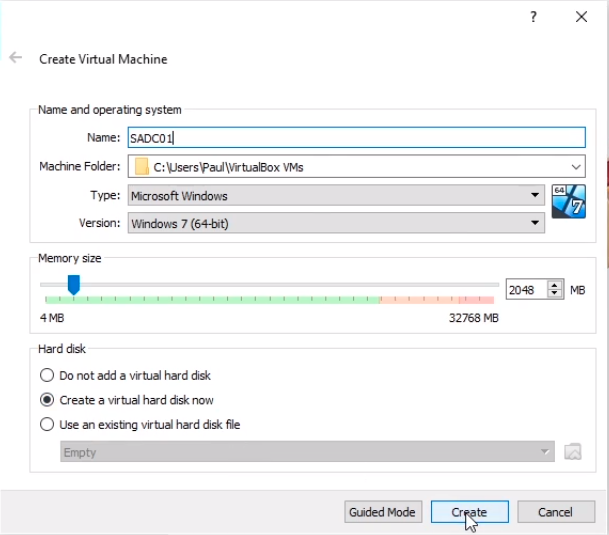Viewport: 609px width, 535px height.
Task: Click the Create button
Action: point(470,512)
